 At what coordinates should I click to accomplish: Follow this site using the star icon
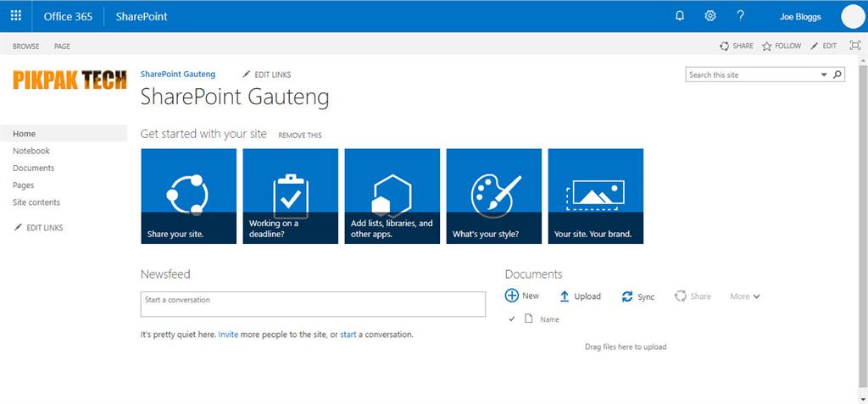[x=767, y=46]
